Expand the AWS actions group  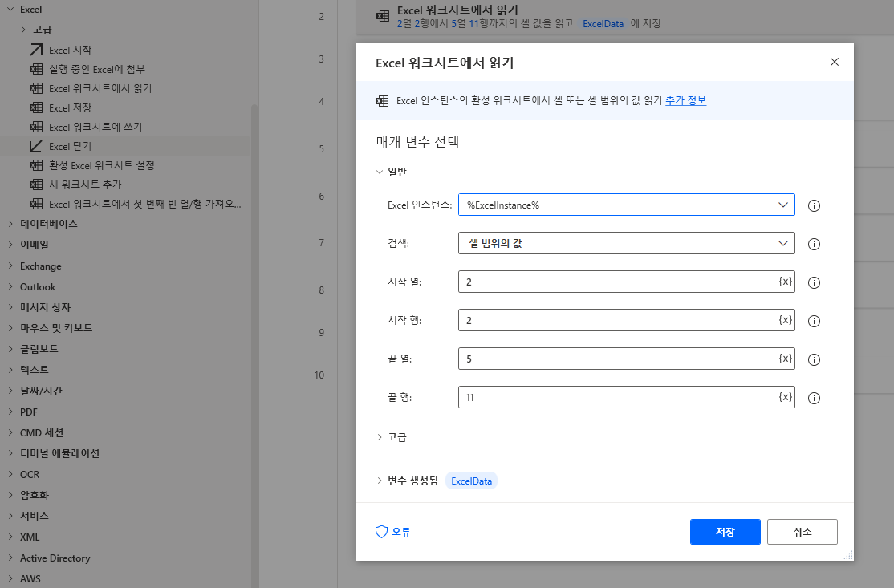click(10, 578)
